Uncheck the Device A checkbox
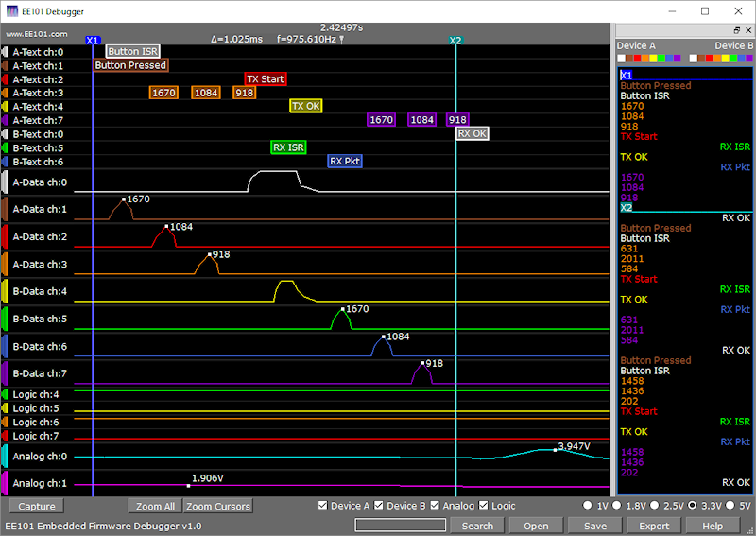The height and width of the screenshot is (536, 756). [x=324, y=507]
